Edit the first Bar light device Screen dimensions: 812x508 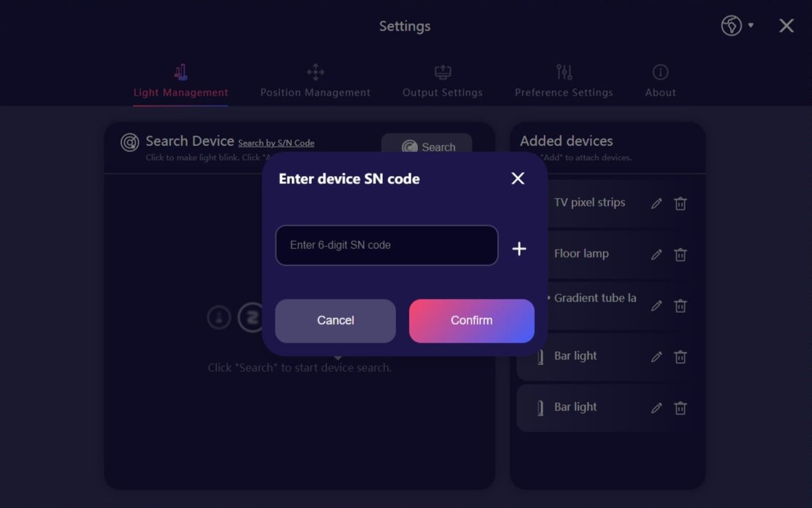[x=657, y=357]
